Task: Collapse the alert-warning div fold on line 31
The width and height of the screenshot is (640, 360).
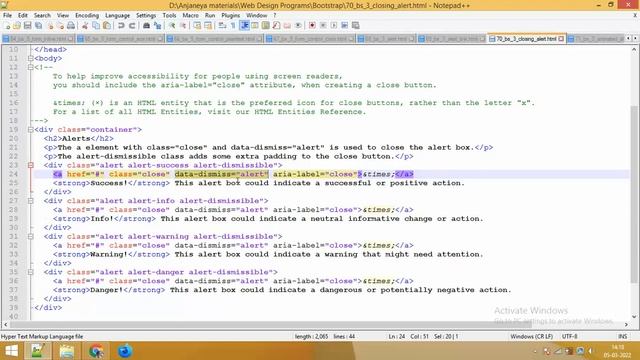Action: pos(31,236)
